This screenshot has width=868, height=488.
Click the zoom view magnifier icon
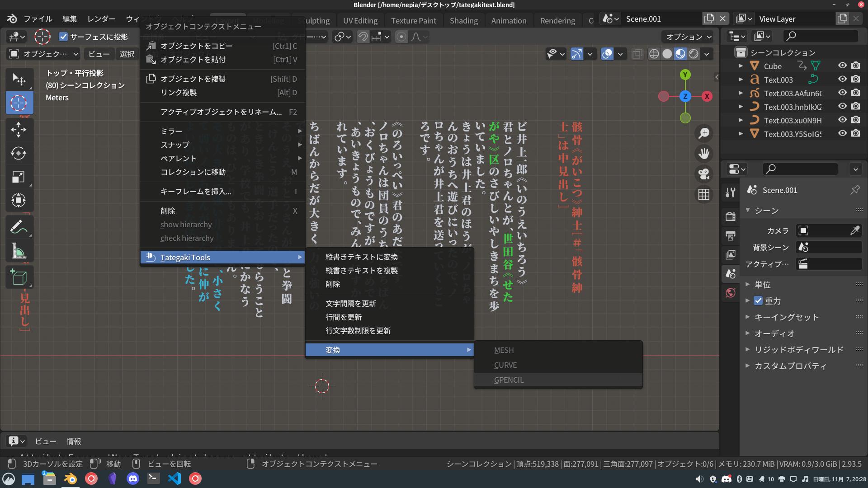(x=704, y=133)
